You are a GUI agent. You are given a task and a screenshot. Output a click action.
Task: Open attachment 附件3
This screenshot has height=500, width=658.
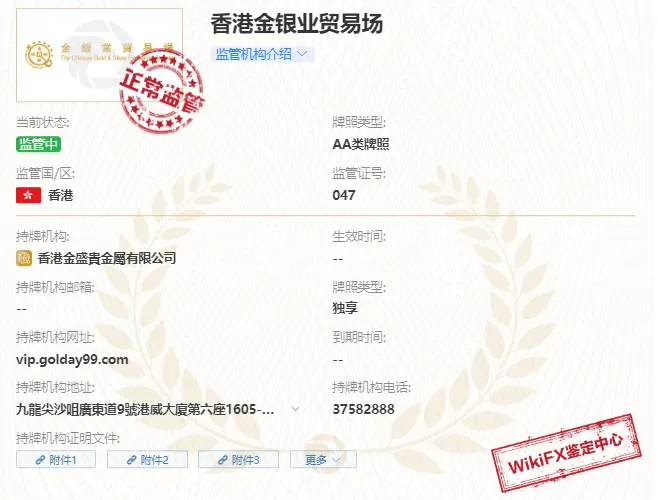click(238, 460)
